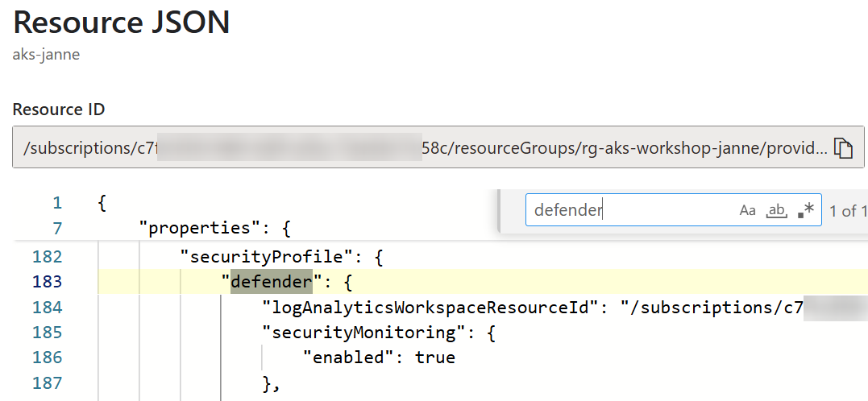Viewport: 868px width, 401px height.
Task: Click line number 186 in gutter
Action: 47,358
